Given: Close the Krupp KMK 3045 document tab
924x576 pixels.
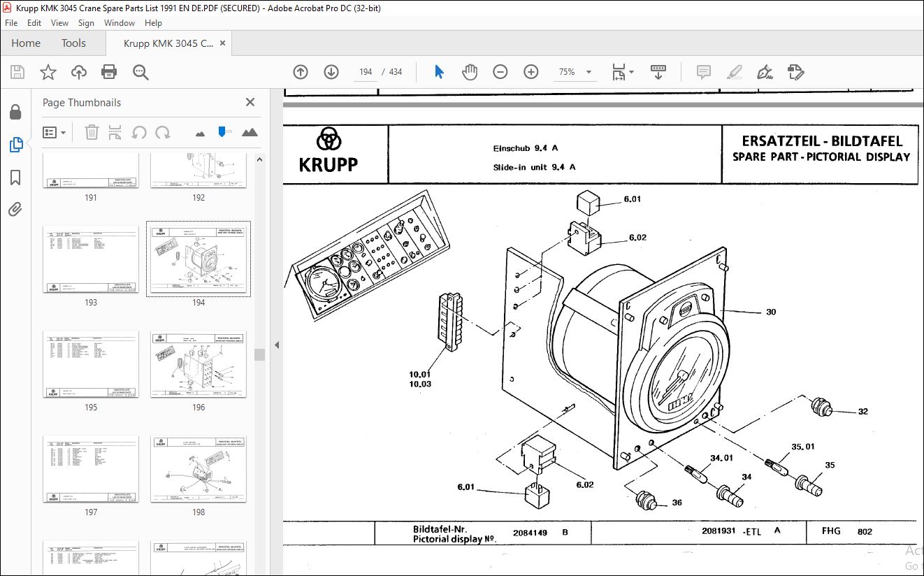Looking at the screenshot, I should pyautogui.click(x=223, y=43).
